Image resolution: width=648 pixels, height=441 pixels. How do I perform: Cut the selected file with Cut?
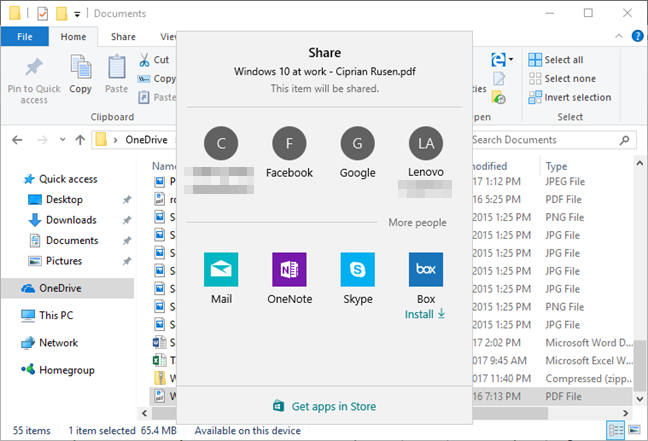point(154,60)
